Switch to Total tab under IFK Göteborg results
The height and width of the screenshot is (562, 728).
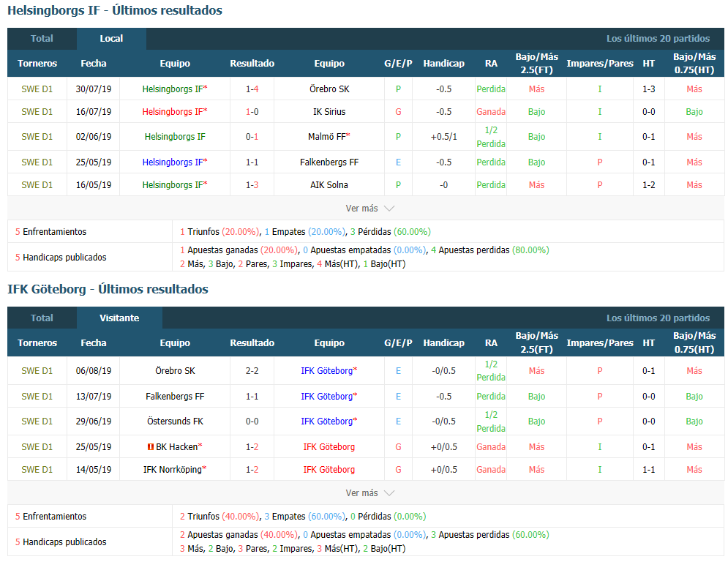pyautogui.click(x=42, y=318)
